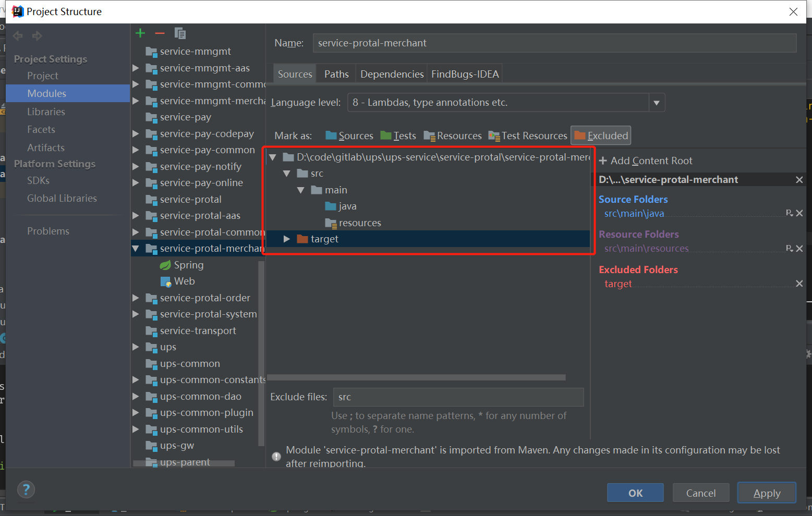The image size is (812, 516).
Task: Mark the folder as Tests
Action: pyautogui.click(x=398, y=136)
